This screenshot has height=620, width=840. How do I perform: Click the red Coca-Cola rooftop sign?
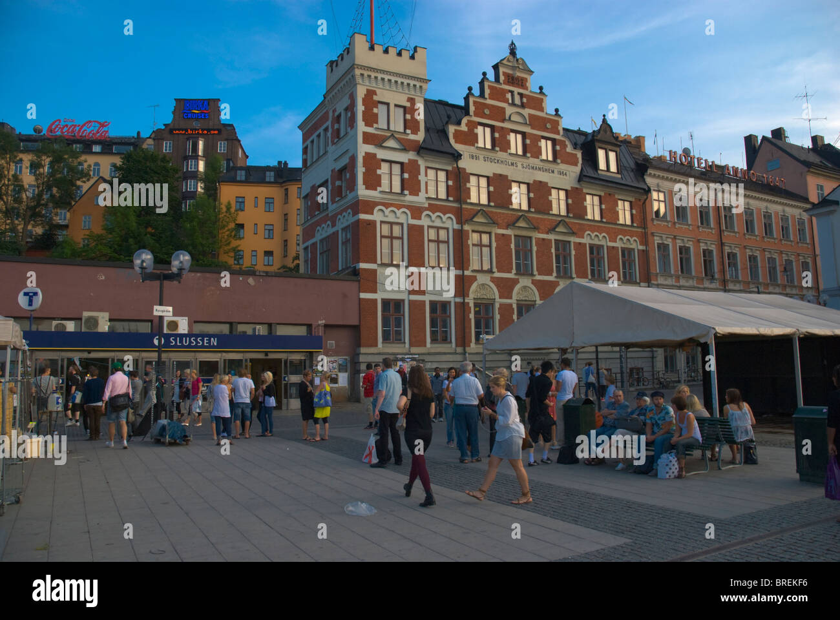[x=78, y=129]
